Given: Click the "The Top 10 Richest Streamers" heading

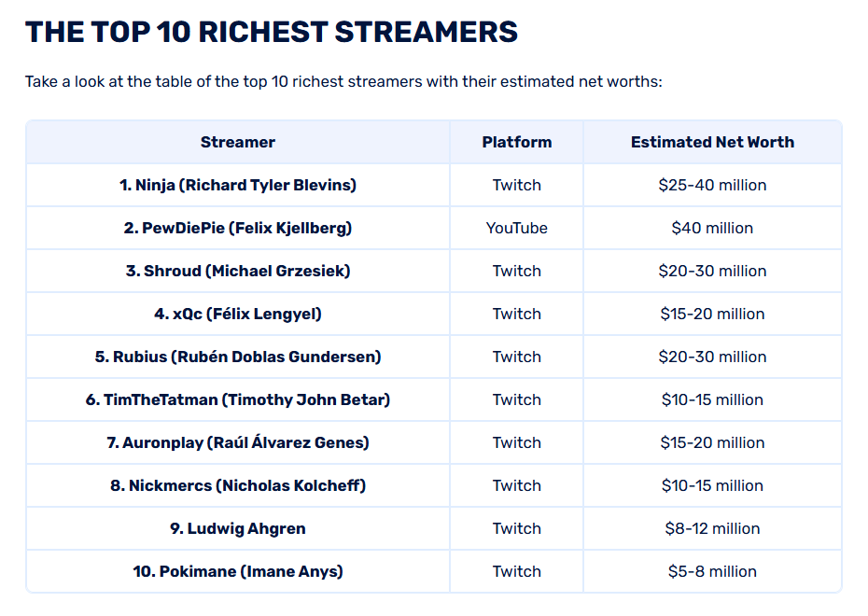Looking at the screenshot, I should (271, 32).
